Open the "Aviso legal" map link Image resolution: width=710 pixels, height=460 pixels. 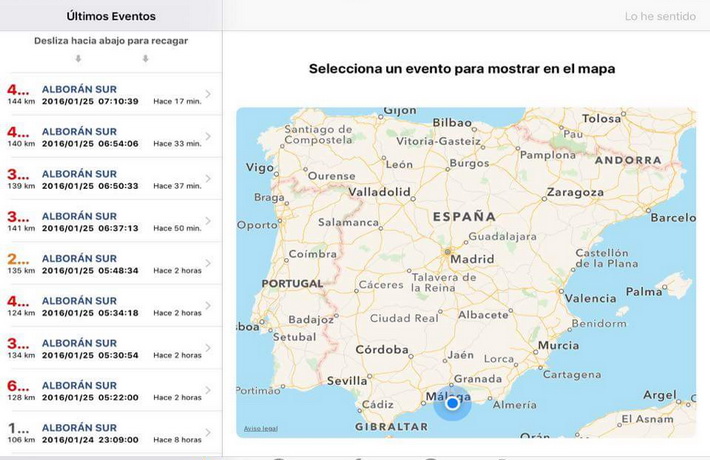(x=260, y=429)
